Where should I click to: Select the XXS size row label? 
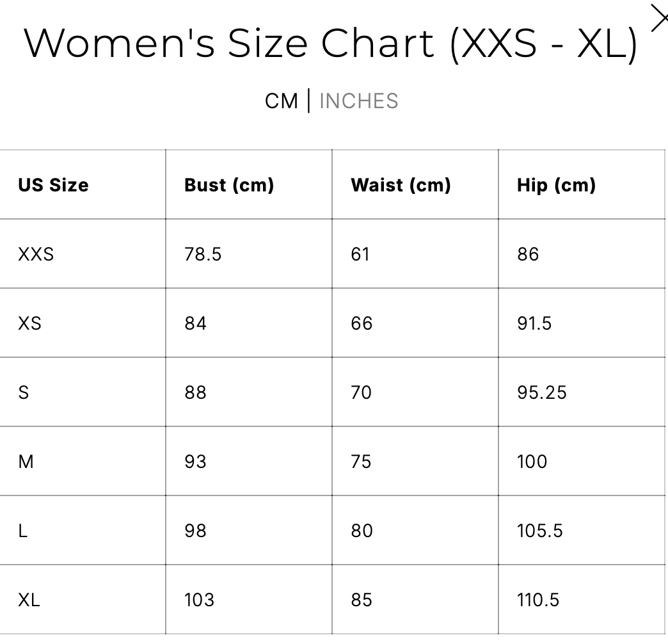pos(36,254)
